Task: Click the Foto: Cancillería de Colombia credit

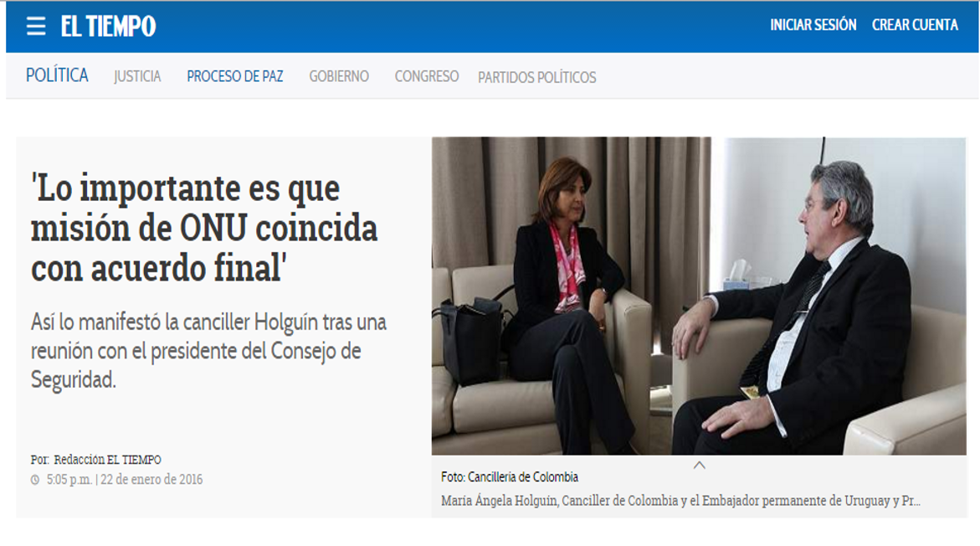Action: (510, 477)
